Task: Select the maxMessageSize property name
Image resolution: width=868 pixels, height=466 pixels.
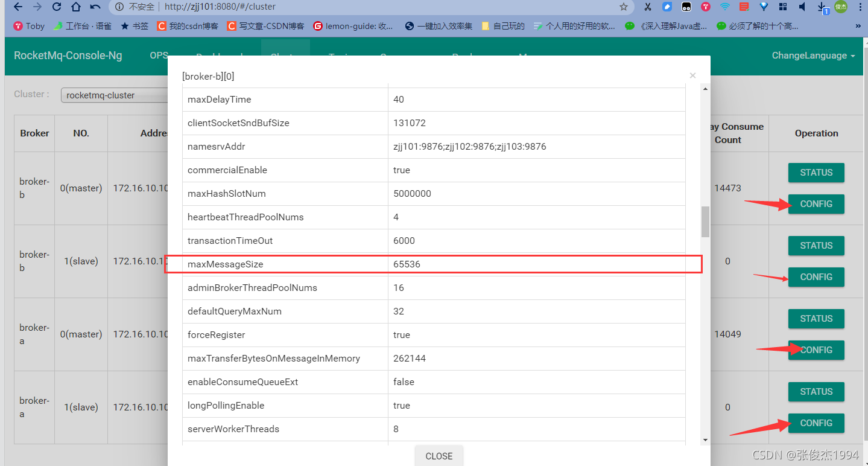Action: point(226,264)
